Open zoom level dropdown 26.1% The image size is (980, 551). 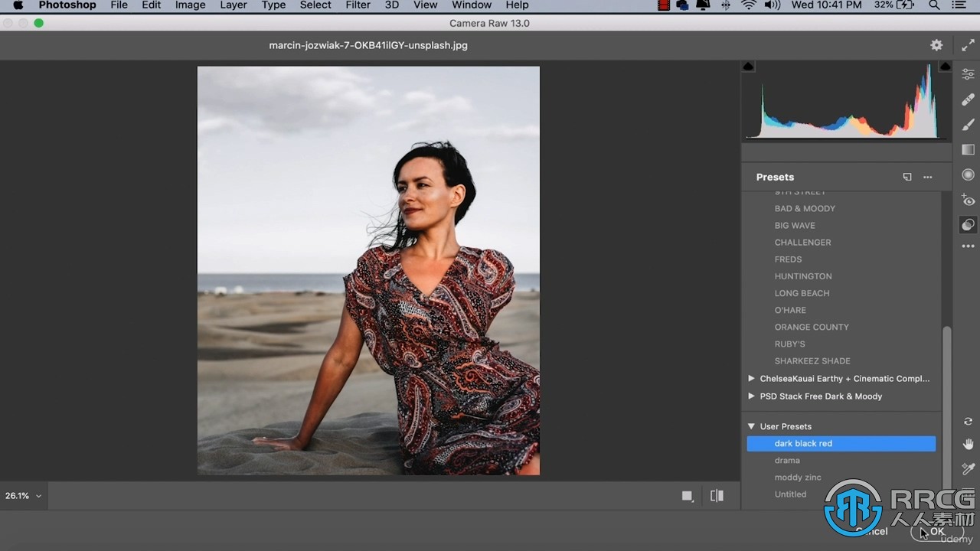(23, 496)
